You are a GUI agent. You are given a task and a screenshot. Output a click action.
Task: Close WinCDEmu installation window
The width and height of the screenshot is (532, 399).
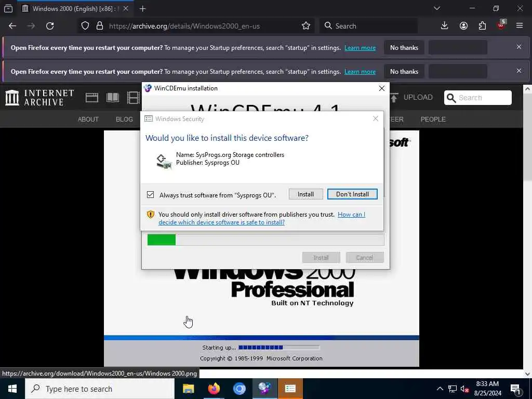click(382, 88)
